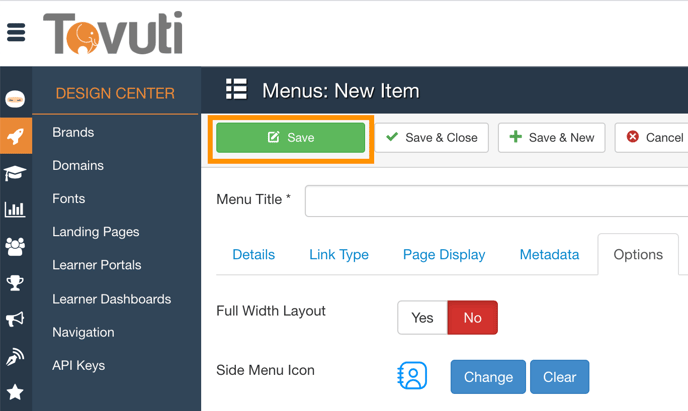Open the Page Display tab
Viewport: 688px width, 411px height.
point(444,255)
